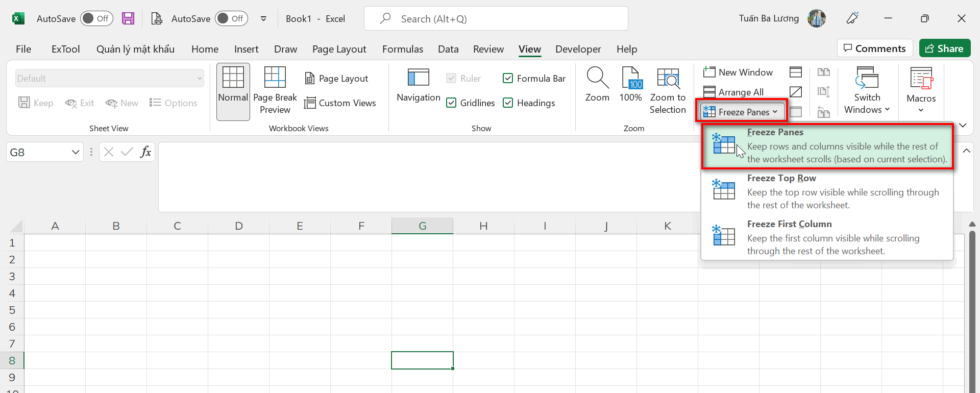Uncheck the Gridlines checkbox
This screenshot has height=393, width=980.
(x=451, y=103)
